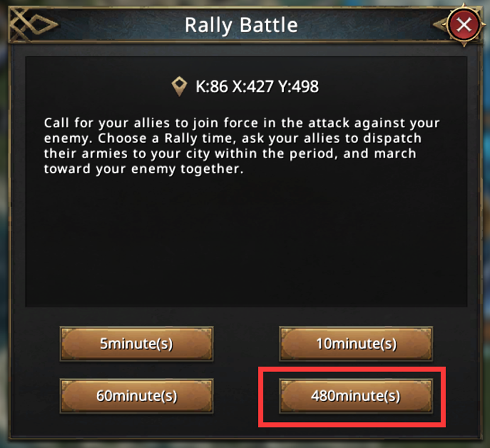Pick the 60minute(s) rally option
Screen dimensions: 490x448
point(136,396)
